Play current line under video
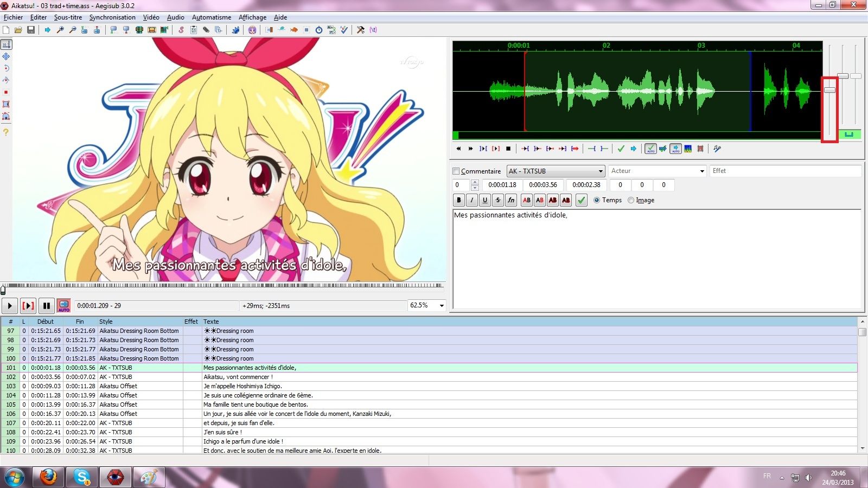Image resolution: width=868 pixels, height=488 pixels. 28,306
